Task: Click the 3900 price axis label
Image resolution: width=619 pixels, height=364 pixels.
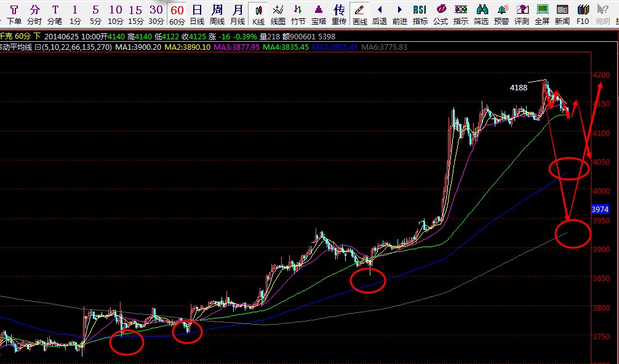Action: point(601,249)
